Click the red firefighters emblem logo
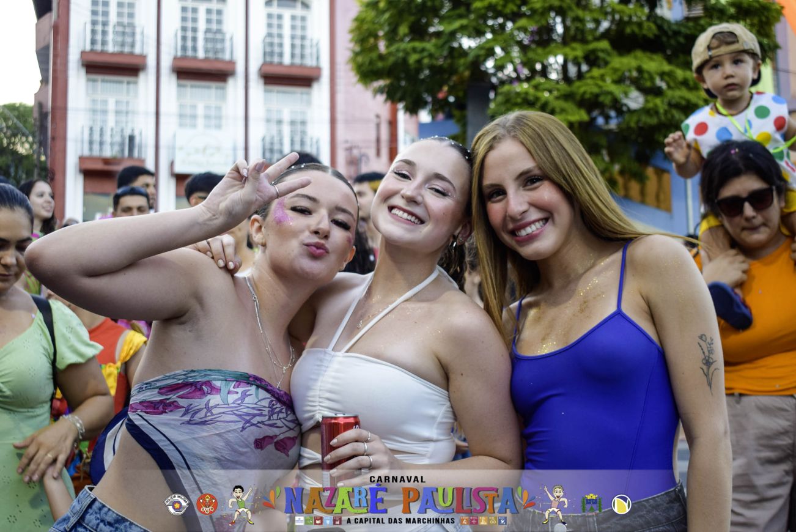Image resolution: width=796 pixels, height=532 pixels. (207, 504)
